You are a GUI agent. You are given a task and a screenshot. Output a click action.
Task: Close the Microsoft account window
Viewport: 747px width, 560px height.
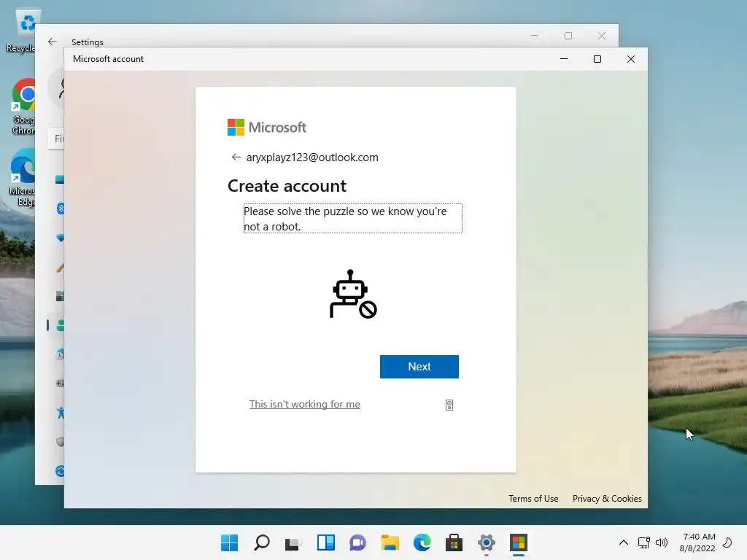[631, 59]
